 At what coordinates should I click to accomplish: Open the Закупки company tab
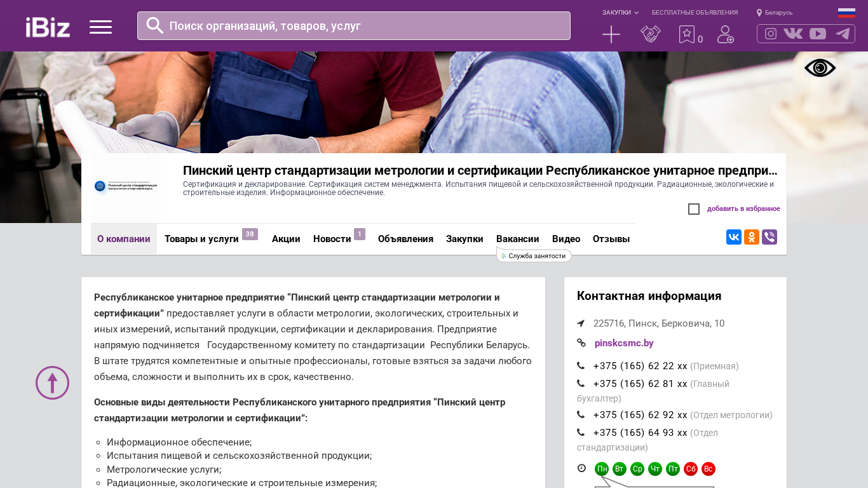[x=465, y=239]
